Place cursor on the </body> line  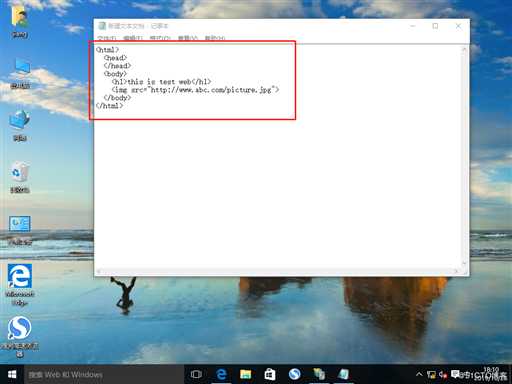(x=117, y=98)
